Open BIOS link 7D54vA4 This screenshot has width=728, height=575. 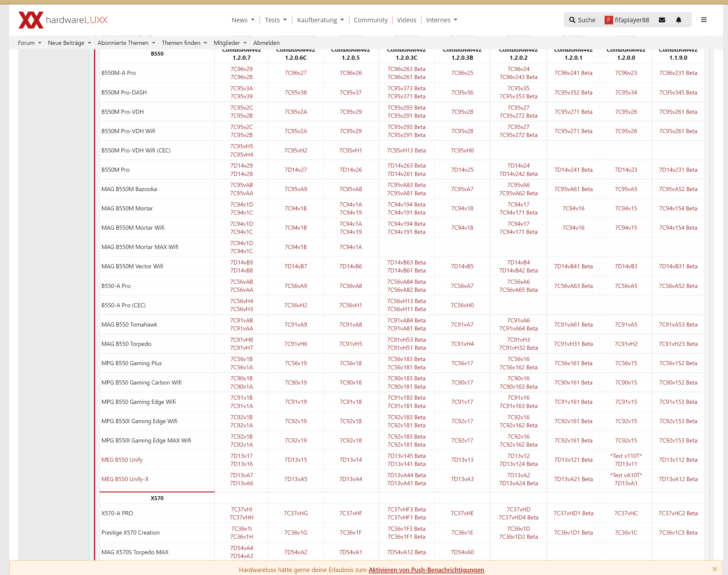pos(241,548)
